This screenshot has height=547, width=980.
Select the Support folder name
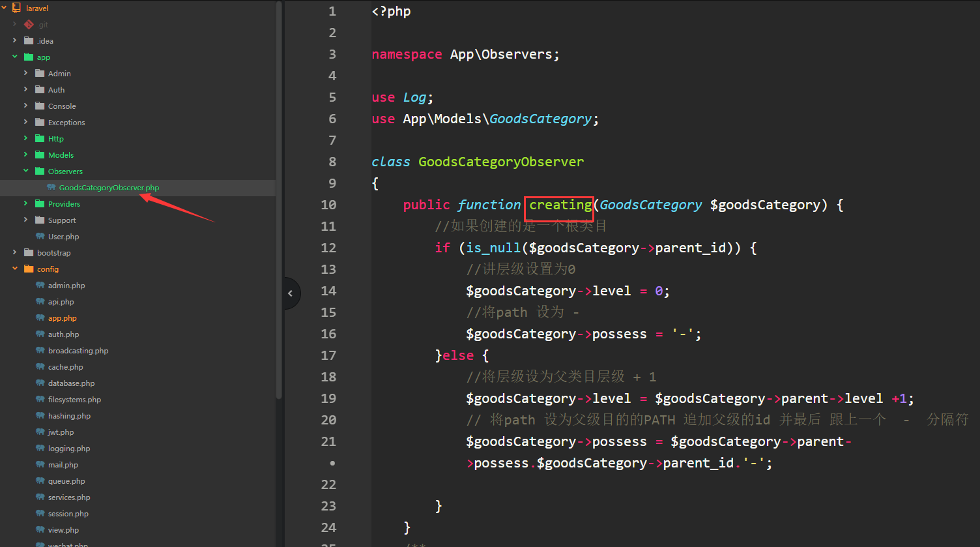click(x=62, y=220)
